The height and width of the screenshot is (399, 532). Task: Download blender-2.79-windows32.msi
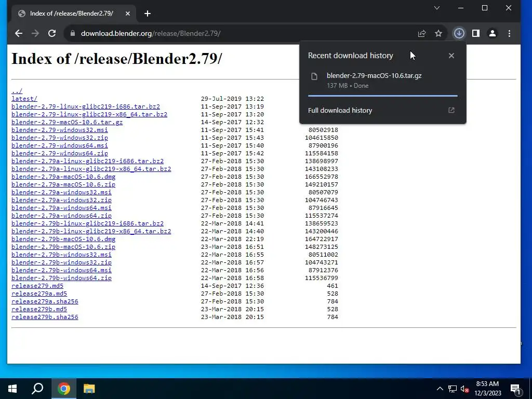point(59,130)
